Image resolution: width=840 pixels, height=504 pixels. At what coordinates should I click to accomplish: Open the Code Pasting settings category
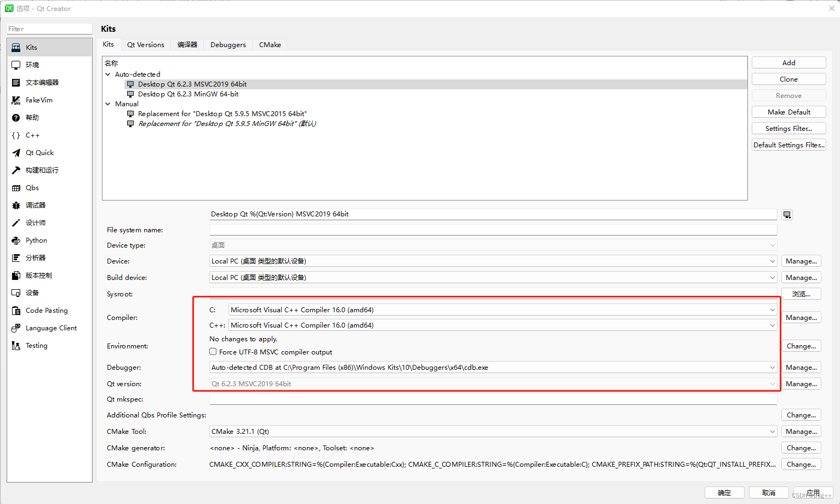click(49, 310)
